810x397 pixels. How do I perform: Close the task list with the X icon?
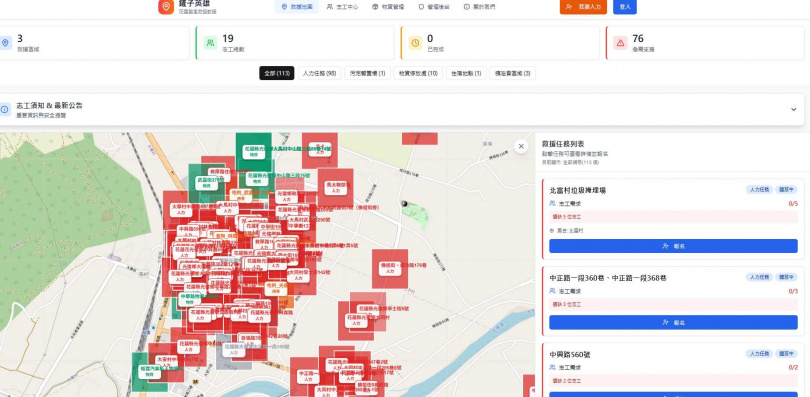521,147
